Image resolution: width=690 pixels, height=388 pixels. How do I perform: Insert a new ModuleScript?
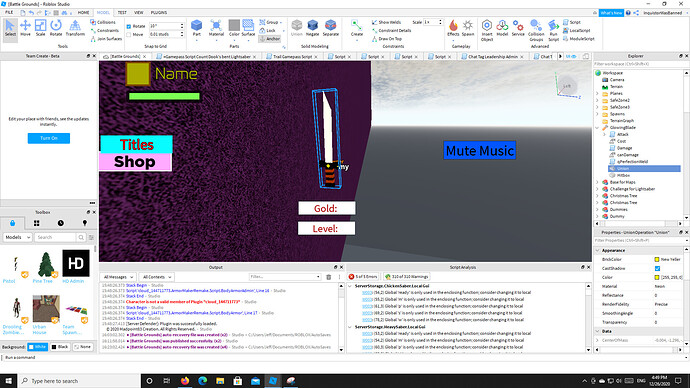point(579,39)
